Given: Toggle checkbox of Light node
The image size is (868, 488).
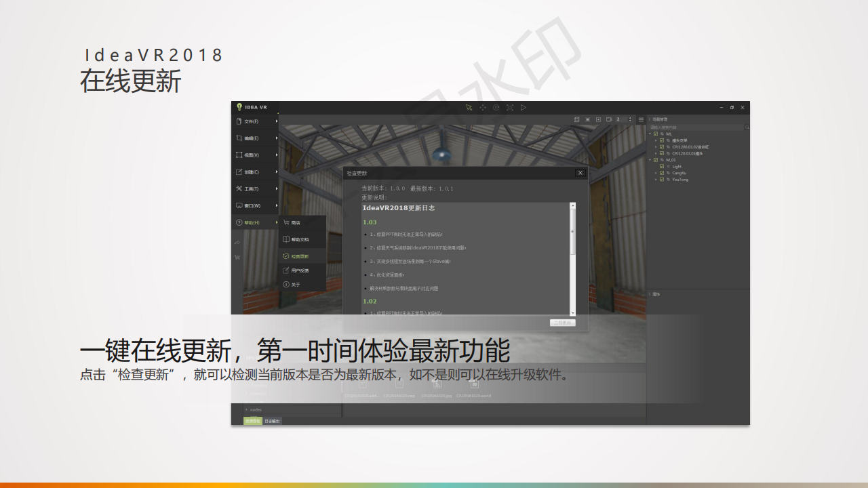Looking at the screenshot, I should coord(662,167).
